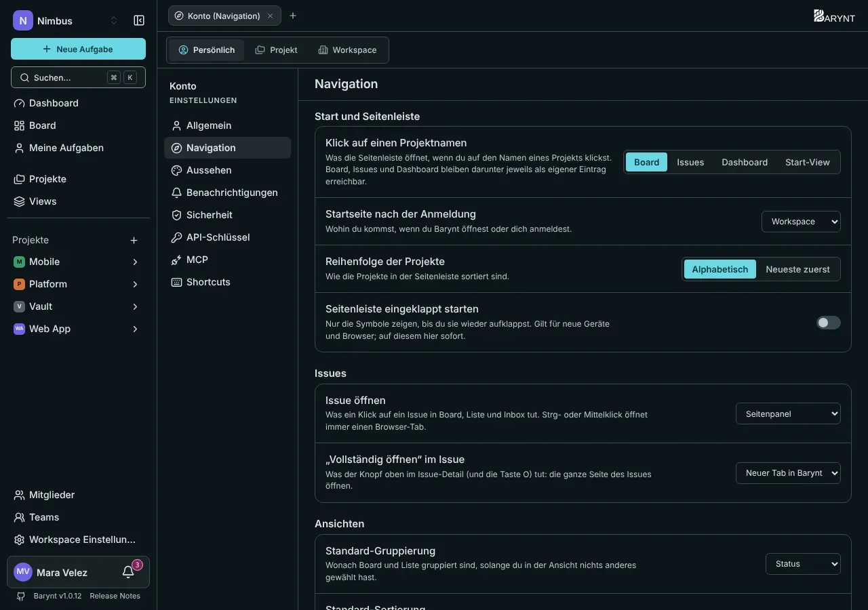
Task: Expand the Vault project chevron
Action: point(136,306)
